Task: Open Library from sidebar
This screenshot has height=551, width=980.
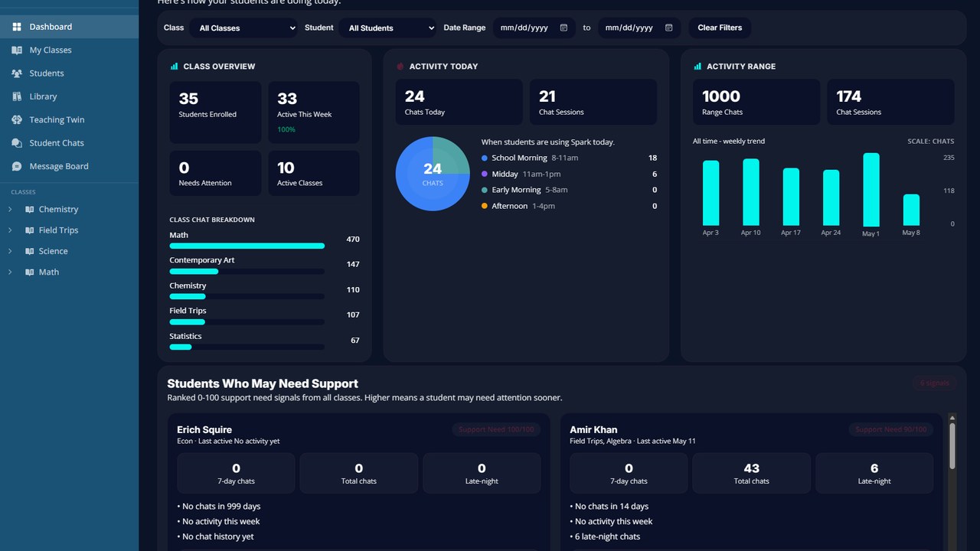Action: 69,96
